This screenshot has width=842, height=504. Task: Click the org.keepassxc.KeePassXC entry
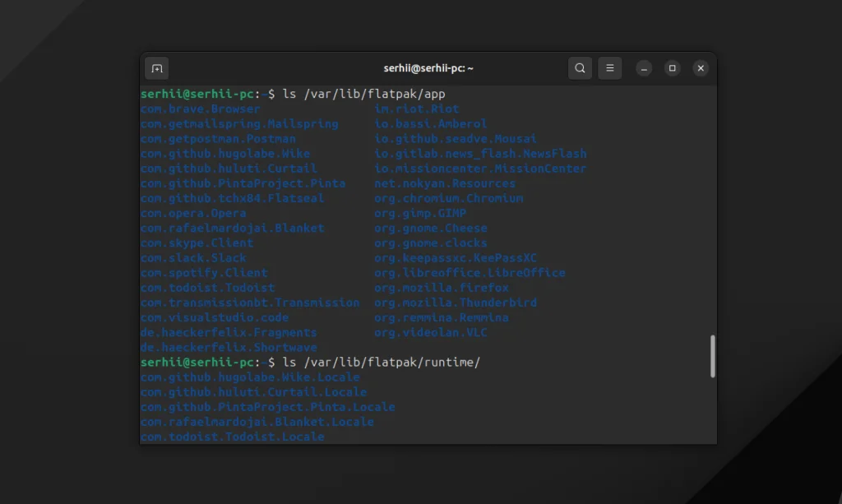pyautogui.click(x=456, y=258)
